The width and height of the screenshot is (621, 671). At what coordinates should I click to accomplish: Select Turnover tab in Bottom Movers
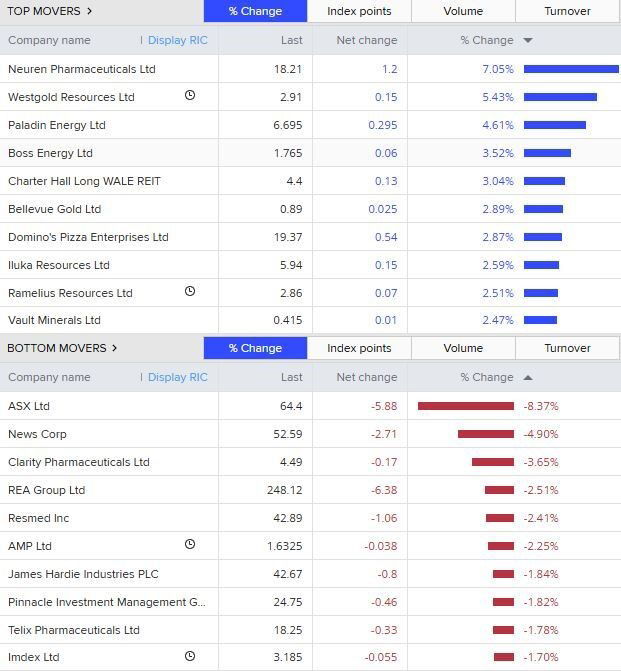coord(567,348)
